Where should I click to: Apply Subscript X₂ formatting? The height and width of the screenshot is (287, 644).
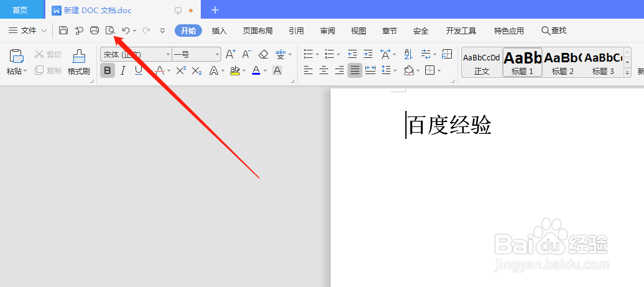click(x=196, y=71)
